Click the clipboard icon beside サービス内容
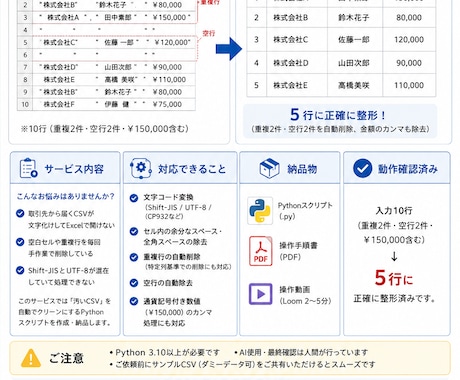The height and width of the screenshot is (380, 460). click(x=28, y=168)
